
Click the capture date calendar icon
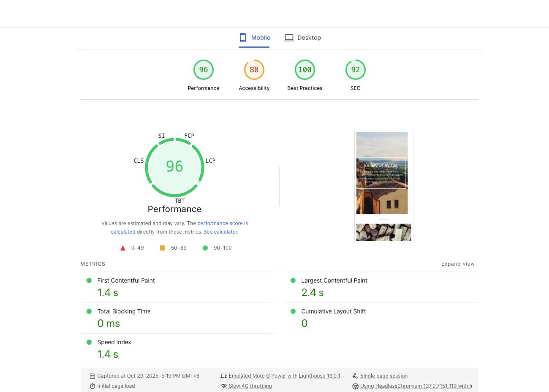coord(92,376)
